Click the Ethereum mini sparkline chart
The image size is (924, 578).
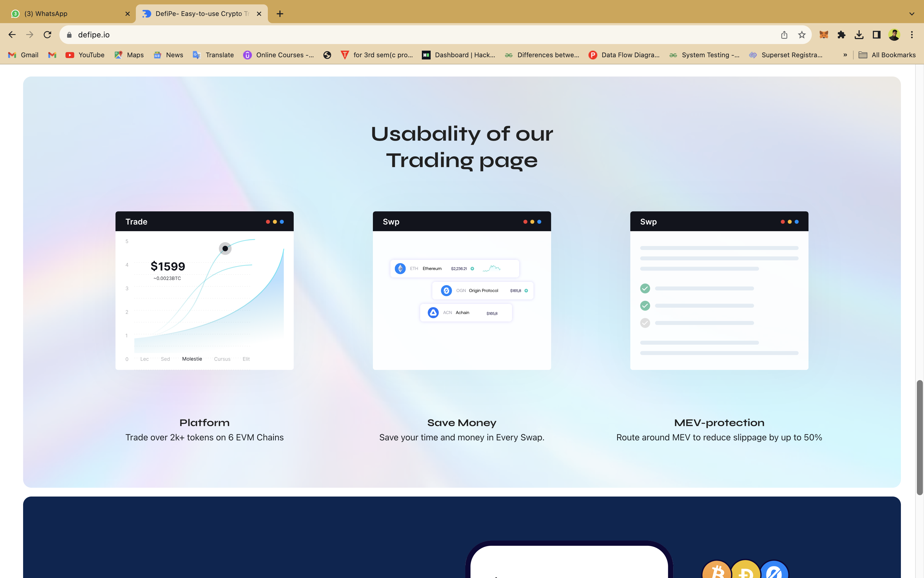(491, 268)
